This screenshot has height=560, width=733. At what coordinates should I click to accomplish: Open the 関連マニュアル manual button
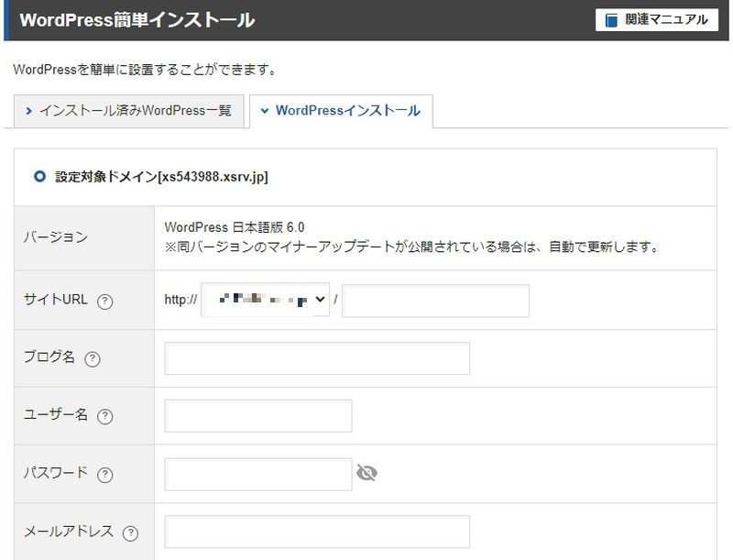coord(656,19)
